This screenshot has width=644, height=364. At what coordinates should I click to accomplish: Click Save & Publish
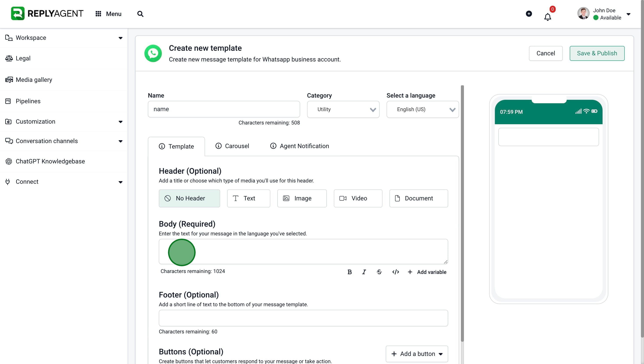coord(597,53)
